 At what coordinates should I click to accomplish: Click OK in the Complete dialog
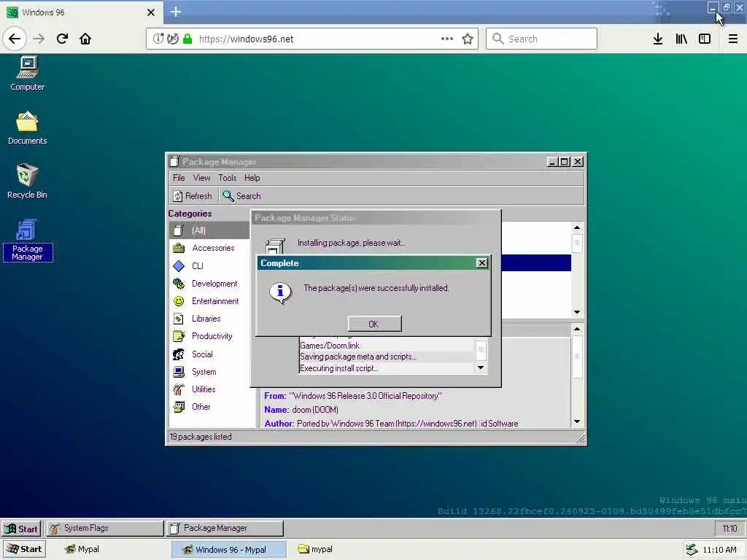click(374, 324)
